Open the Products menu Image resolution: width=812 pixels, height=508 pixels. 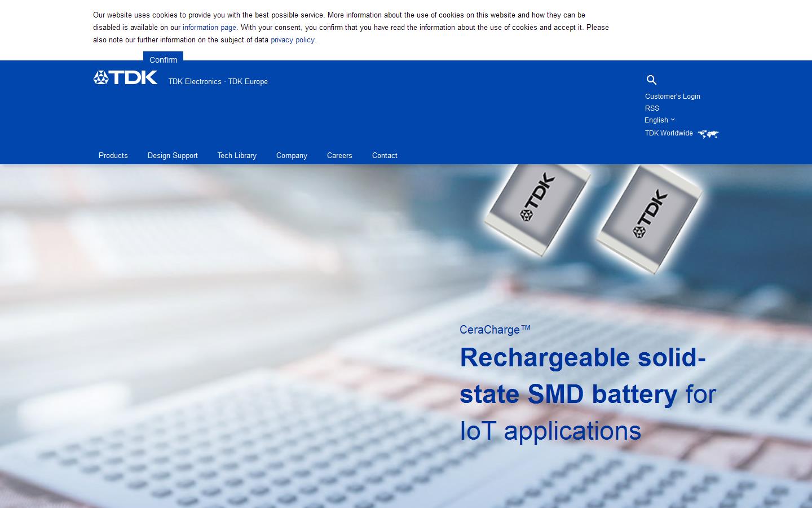tap(113, 156)
